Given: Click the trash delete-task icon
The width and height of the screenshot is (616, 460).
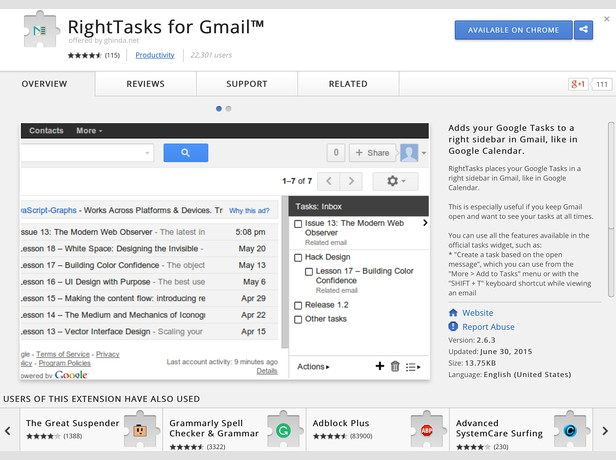Looking at the screenshot, I should (395, 366).
